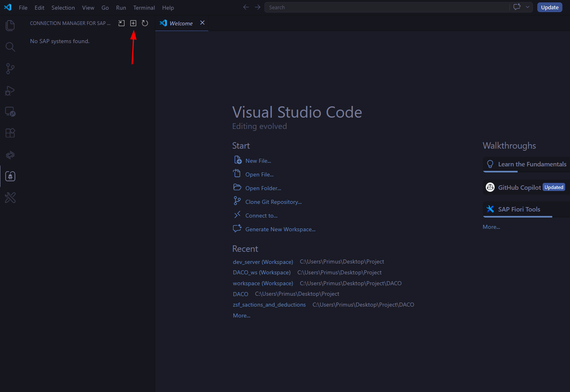
Task: Add a new SAP system with plus icon
Action: [133, 23]
